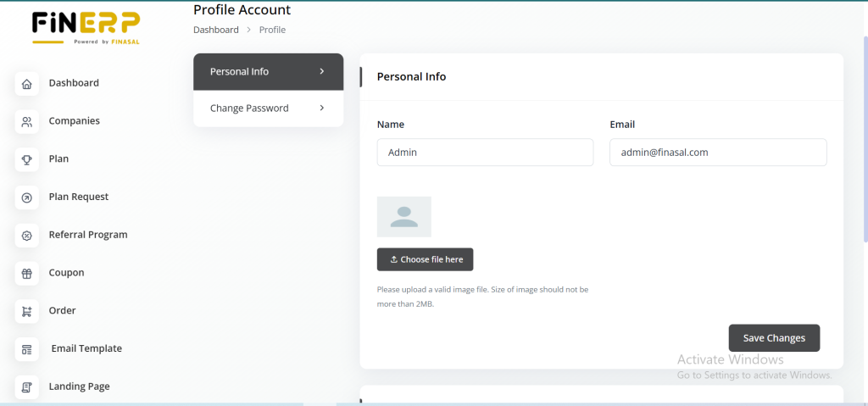The image size is (868, 406).
Task: Click the Dashboard home icon in sidebar
Action: (x=27, y=84)
